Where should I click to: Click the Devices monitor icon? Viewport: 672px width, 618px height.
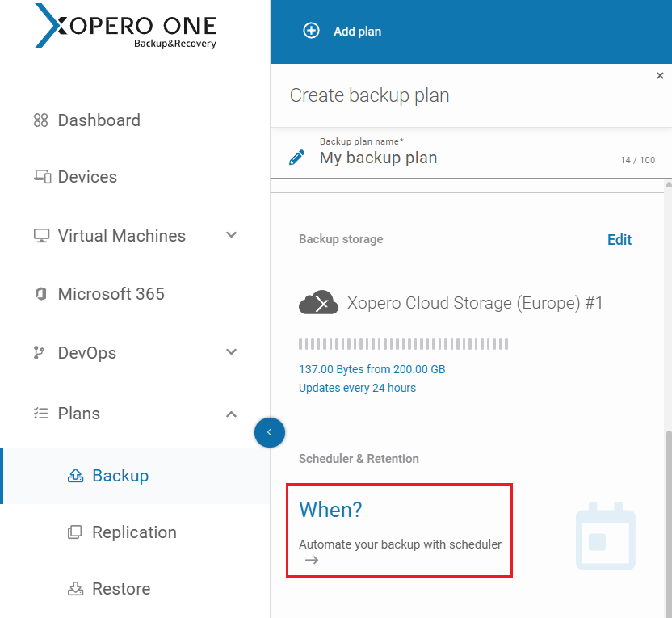click(x=40, y=176)
